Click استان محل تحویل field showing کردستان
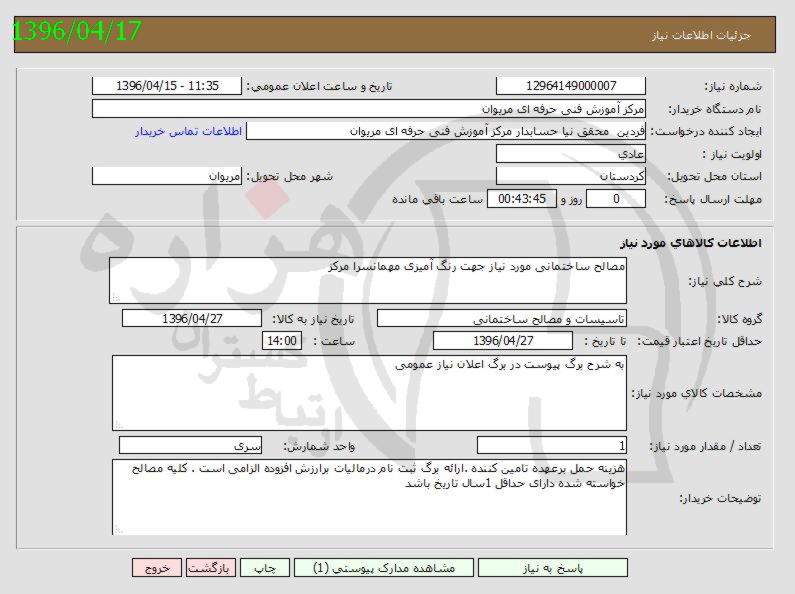Image resolution: width=795 pixels, height=594 pixels. coord(570,176)
